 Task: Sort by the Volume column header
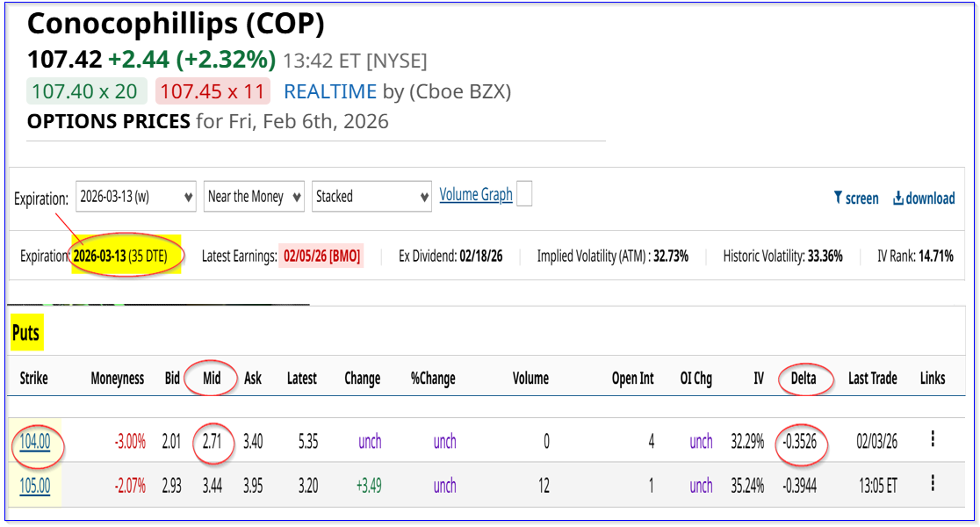tap(530, 379)
